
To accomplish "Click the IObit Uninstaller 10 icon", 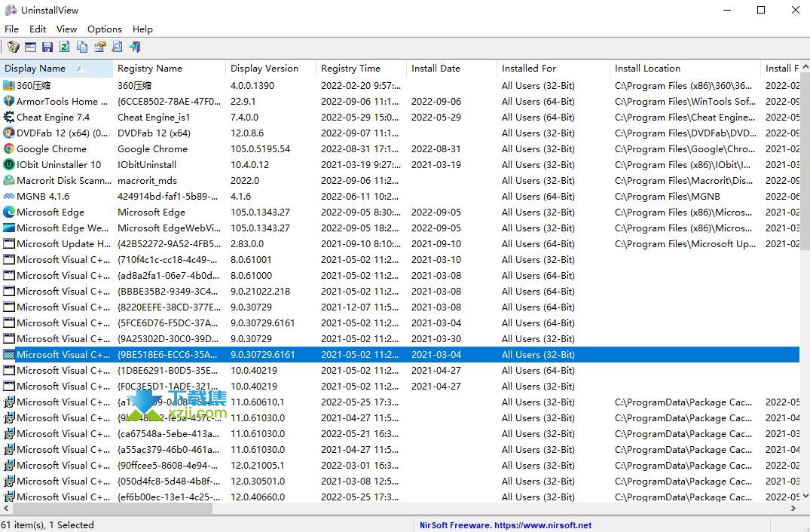I will 9,165.
